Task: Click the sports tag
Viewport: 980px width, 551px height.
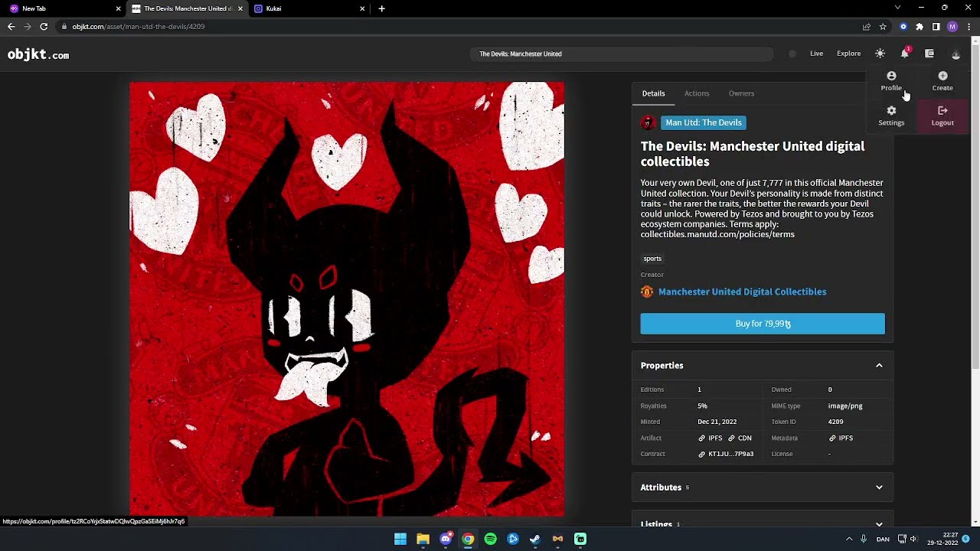Action: click(652, 259)
